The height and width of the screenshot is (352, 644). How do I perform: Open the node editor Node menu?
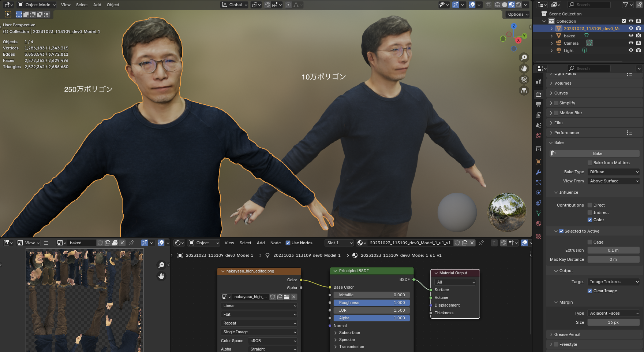point(276,243)
